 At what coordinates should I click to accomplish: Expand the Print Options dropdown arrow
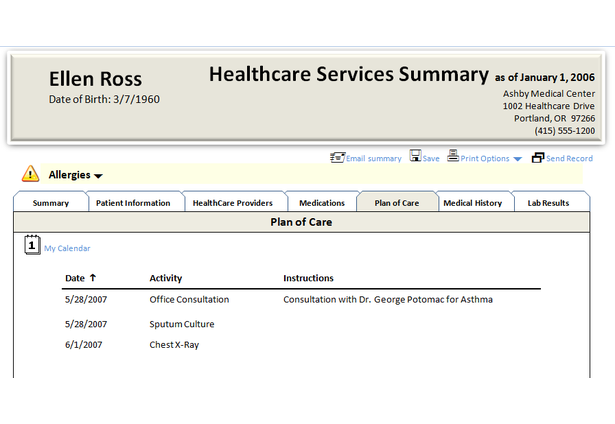(517, 159)
